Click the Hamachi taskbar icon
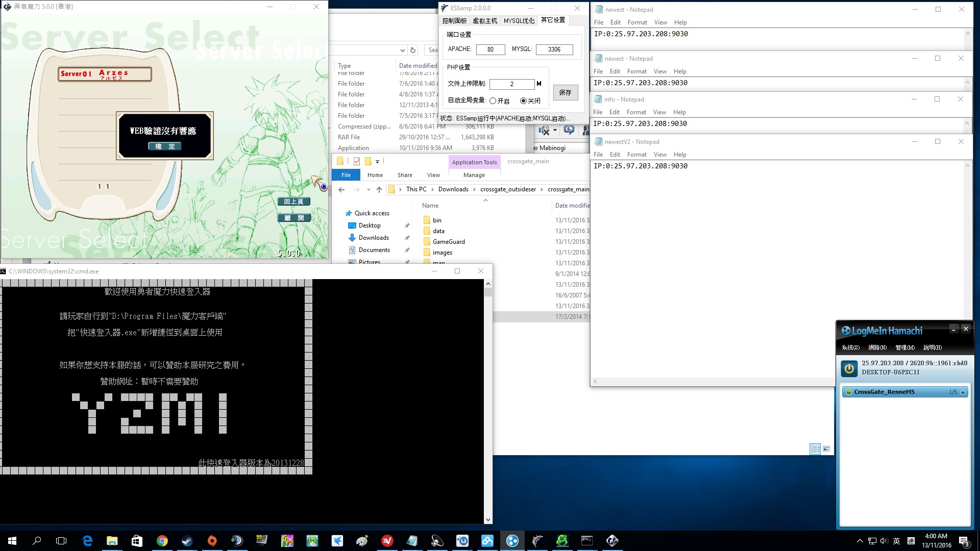The image size is (980, 551). pos(512,541)
